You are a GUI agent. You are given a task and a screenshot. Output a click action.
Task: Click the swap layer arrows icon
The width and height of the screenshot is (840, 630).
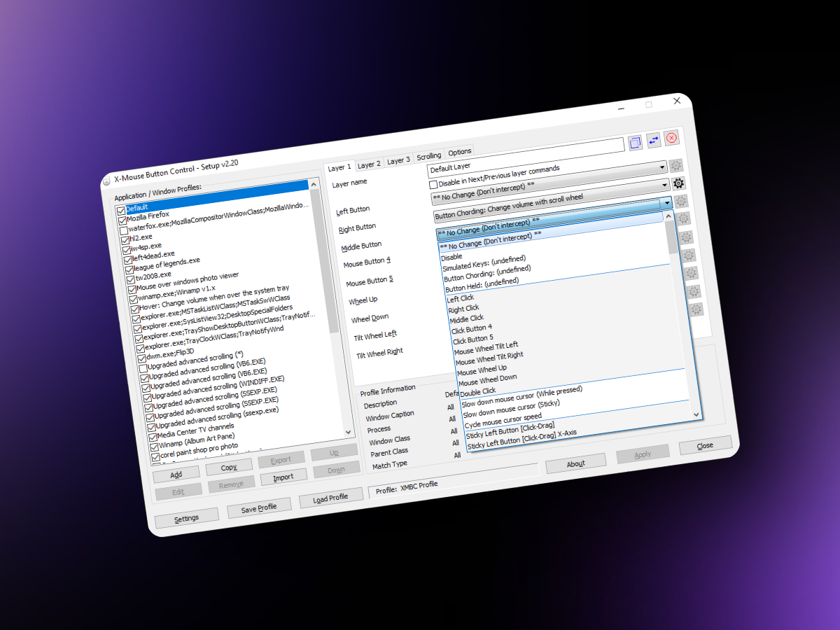(x=653, y=141)
